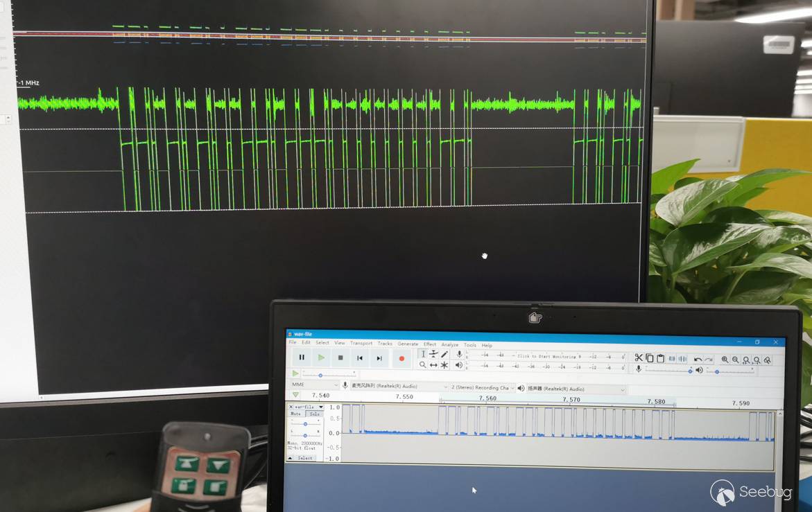This screenshot has height=512, width=812.
Task: Adjust the track pan slider
Action: [306, 435]
